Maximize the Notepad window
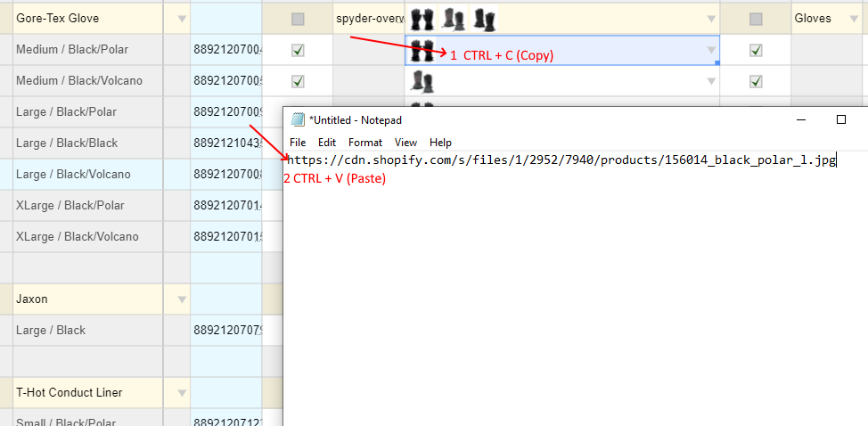 (x=840, y=119)
